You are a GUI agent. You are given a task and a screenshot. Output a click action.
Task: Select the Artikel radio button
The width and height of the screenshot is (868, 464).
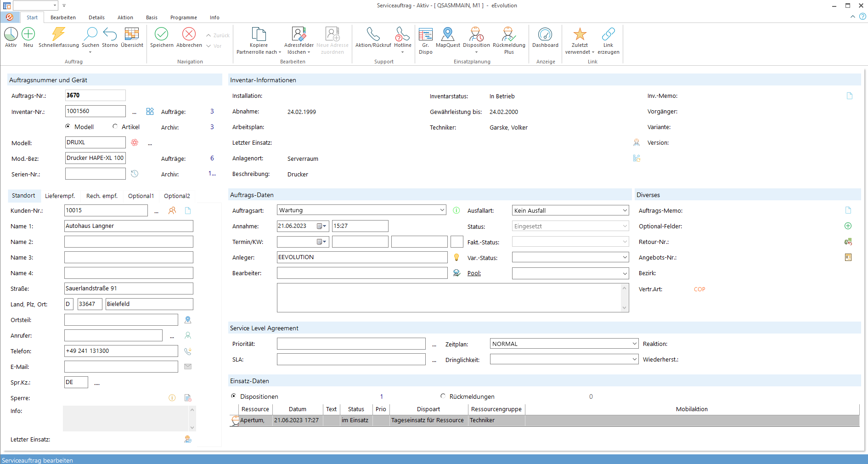click(x=115, y=126)
